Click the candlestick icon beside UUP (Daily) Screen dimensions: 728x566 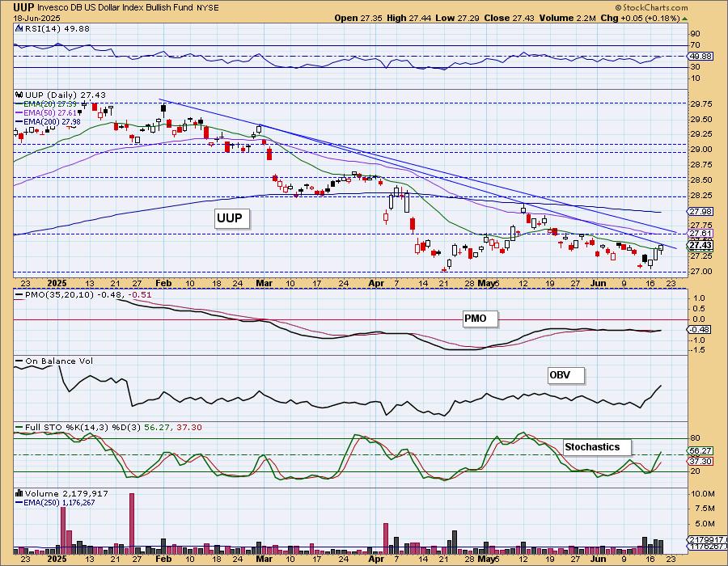point(19,95)
